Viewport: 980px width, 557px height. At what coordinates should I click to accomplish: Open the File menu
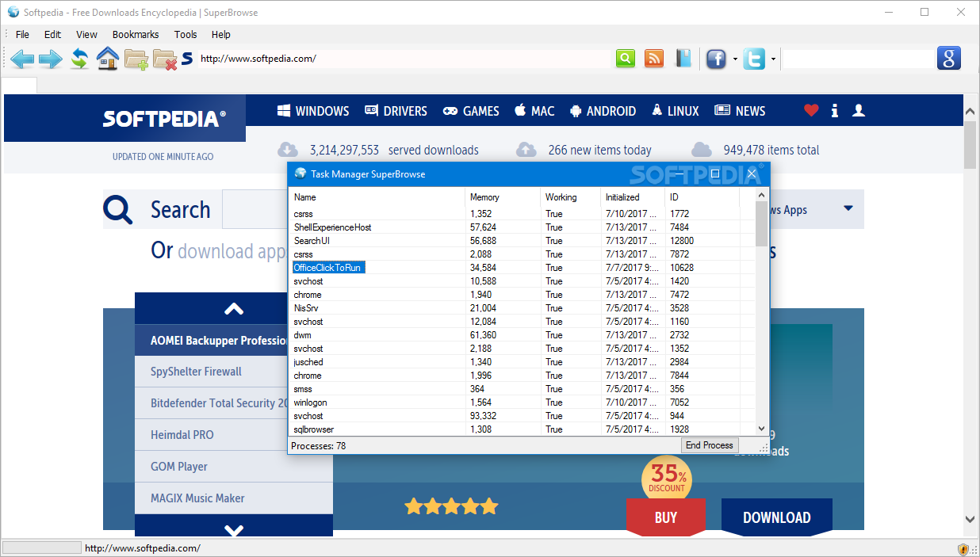tap(22, 34)
